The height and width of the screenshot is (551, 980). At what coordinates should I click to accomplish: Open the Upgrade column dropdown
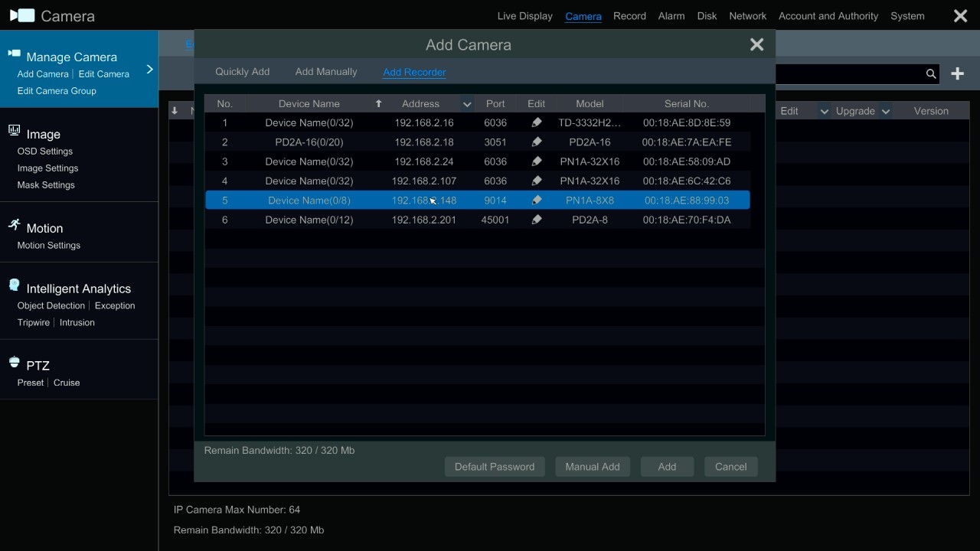pyautogui.click(x=886, y=112)
